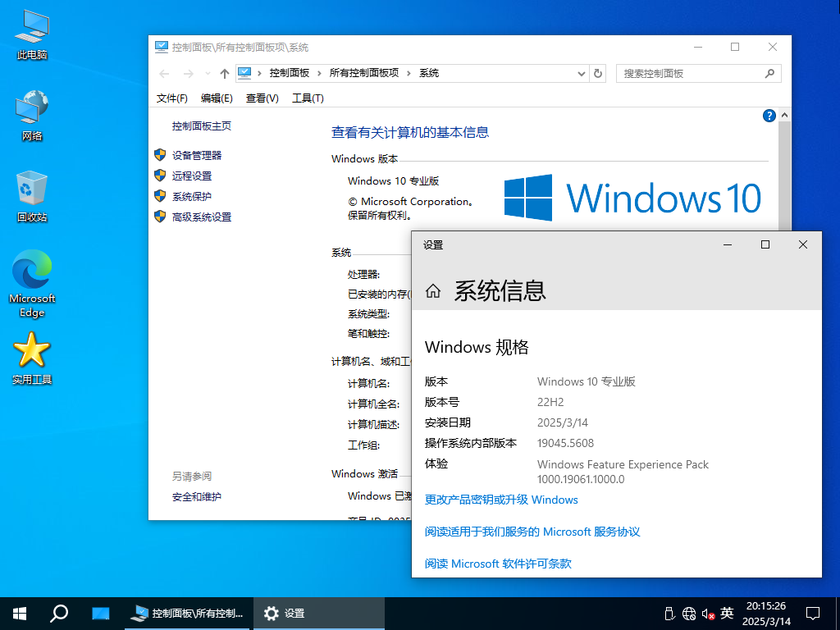Click the muted volume tray icon

(708, 614)
